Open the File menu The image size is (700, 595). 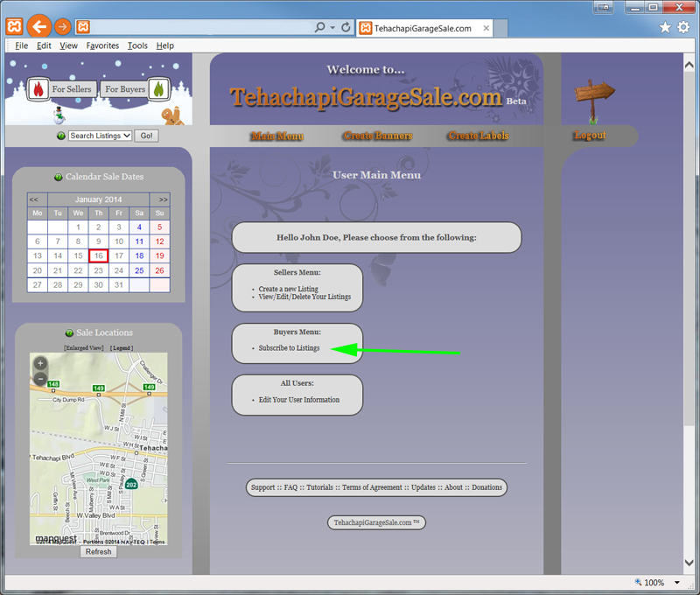click(21, 45)
